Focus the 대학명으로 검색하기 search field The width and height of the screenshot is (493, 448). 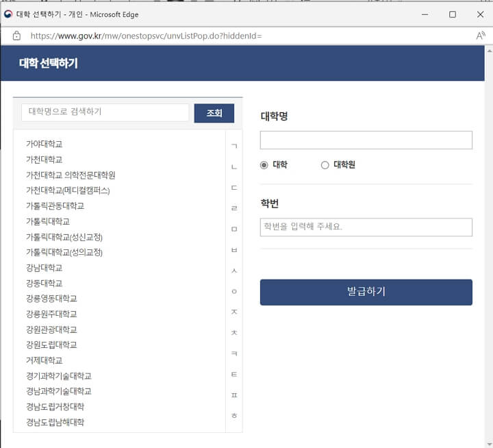coord(105,112)
